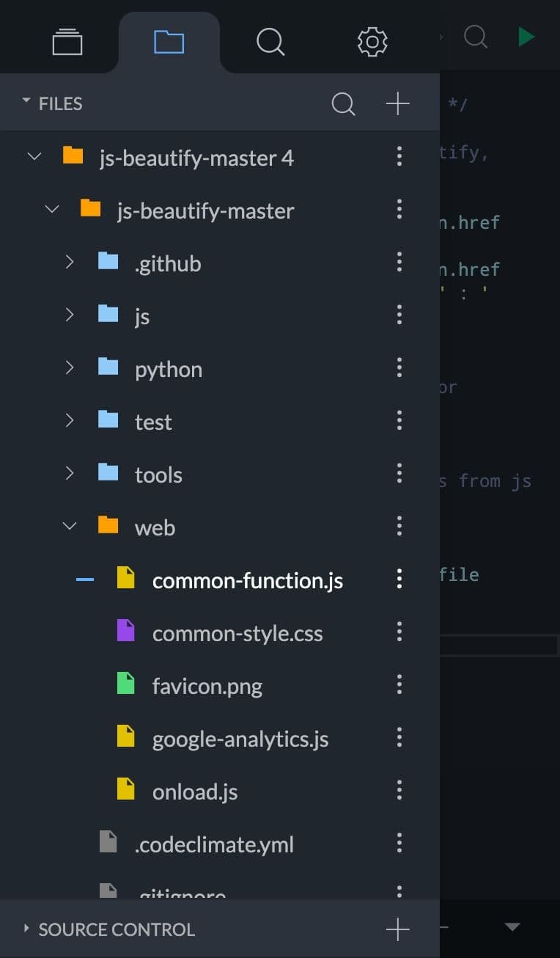Image resolution: width=560 pixels, height=958 pixels.
Task: Switch to the Files tab
Action: click(169, 42)
